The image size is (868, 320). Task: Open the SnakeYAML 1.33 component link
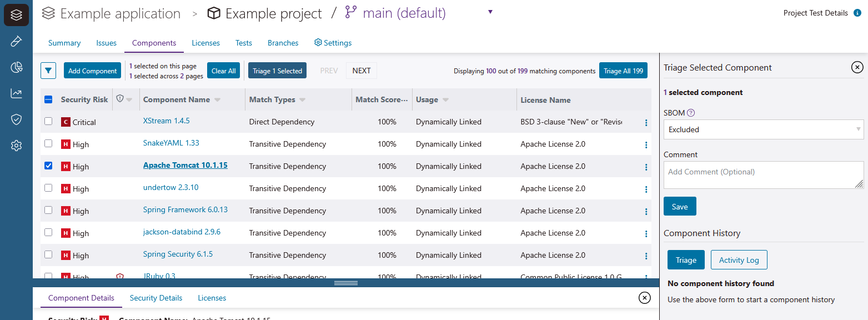click(x=171, y=143)
